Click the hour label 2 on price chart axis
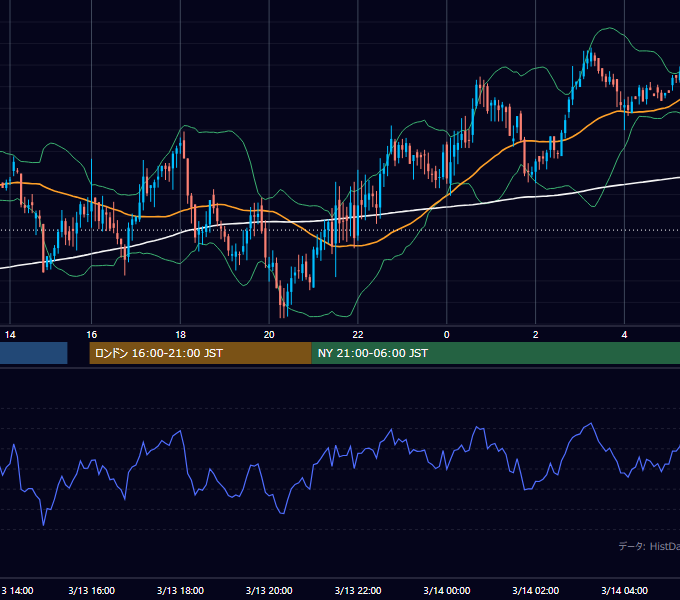The width and height of the screenshot is (680, 600). point(536,335)
